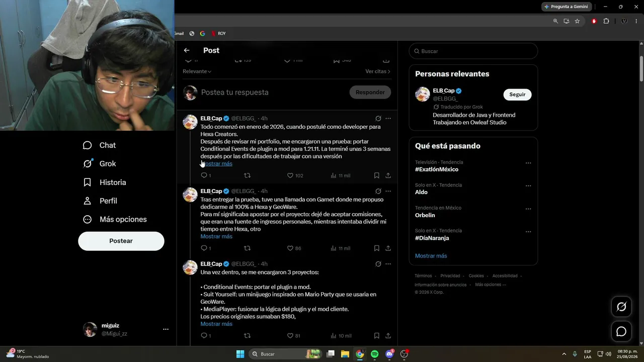Viewport: 644px width, 362px height.
Task: Expand Mostrar más on the Garnet reply
Action: coord(216,236)
